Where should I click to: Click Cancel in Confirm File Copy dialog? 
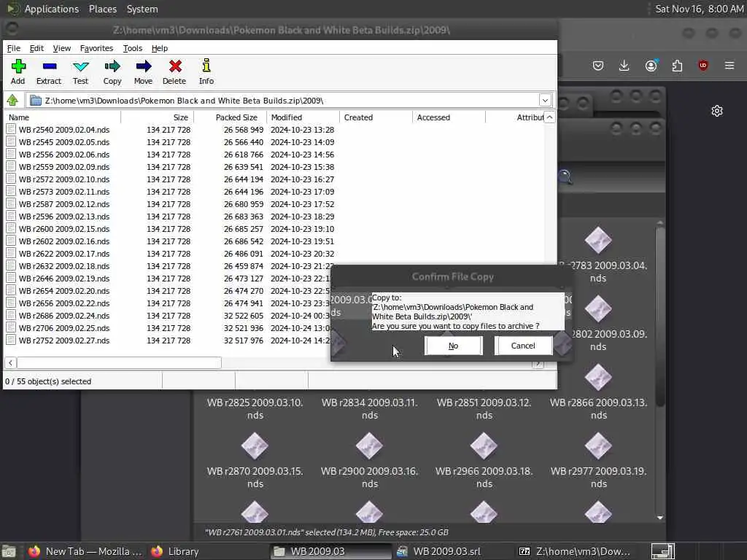[523, 346]
